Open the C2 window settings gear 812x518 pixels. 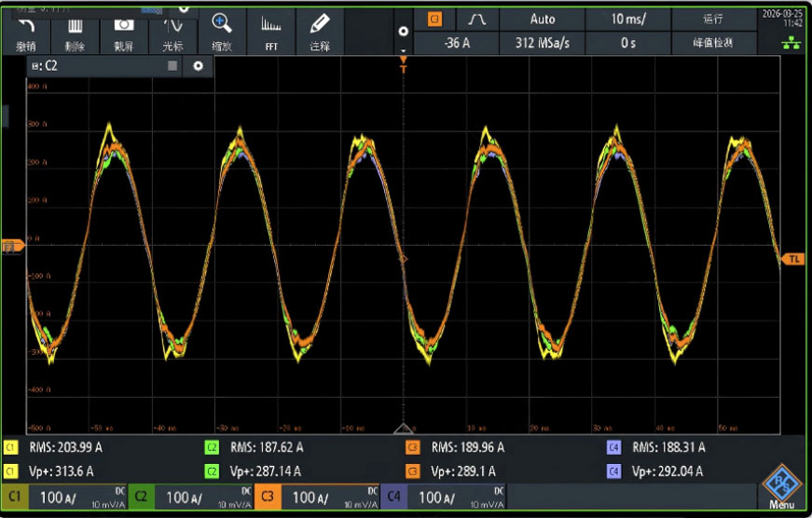pyautogui.click(x=198, y=66)
